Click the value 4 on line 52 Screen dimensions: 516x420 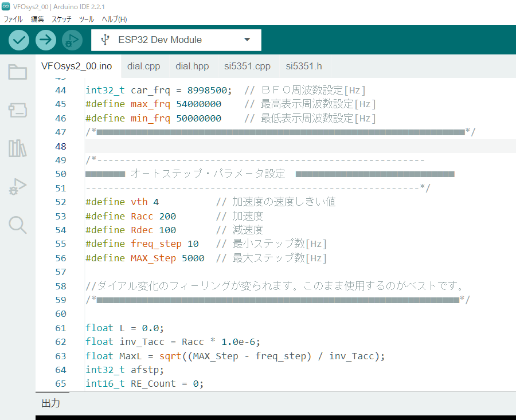pos(156,202)
